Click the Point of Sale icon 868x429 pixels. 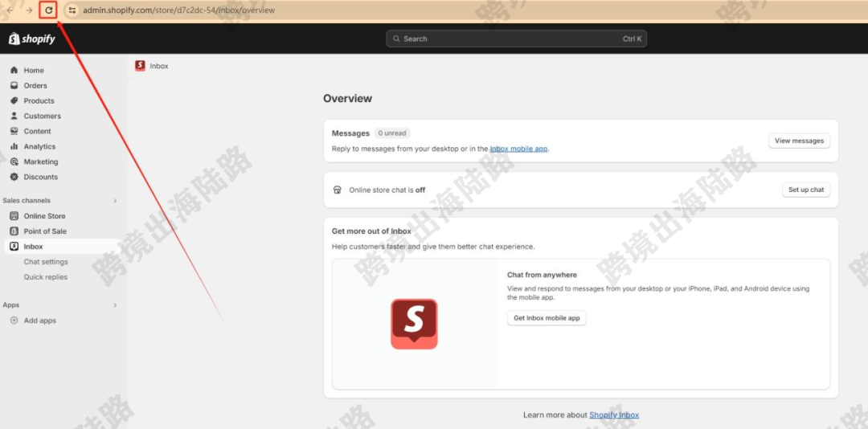click(x=14, y=231)
